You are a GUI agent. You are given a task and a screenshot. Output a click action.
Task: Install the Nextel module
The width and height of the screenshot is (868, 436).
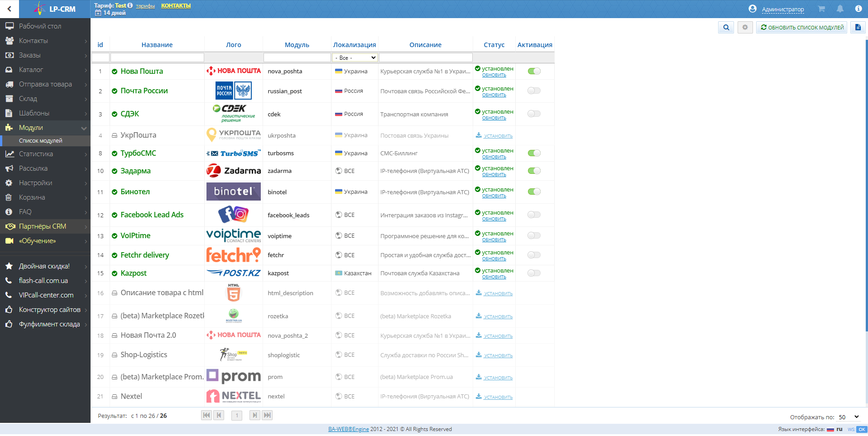(x=494, y=397)
